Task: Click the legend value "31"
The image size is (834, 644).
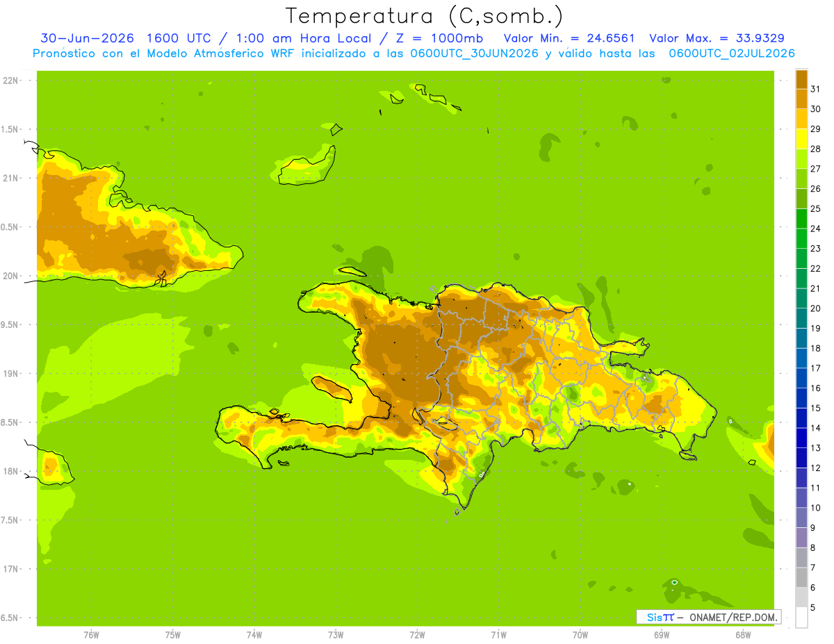Action: [815, 89]
